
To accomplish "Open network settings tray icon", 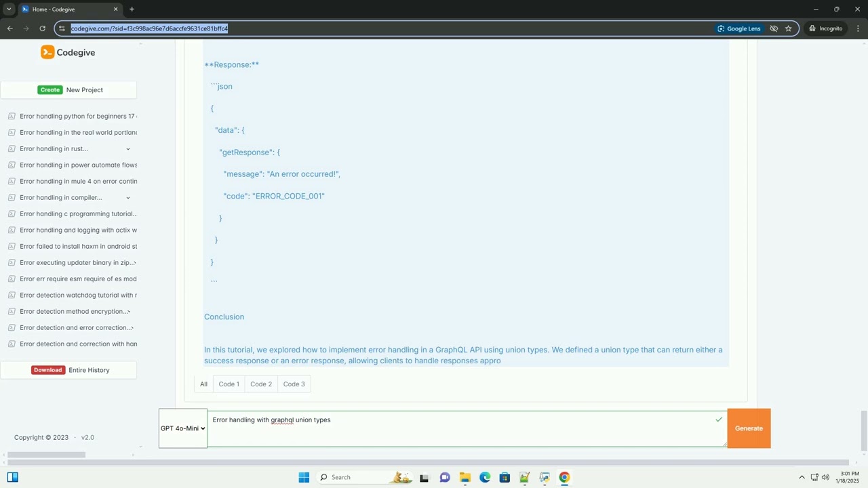I will (814, 477).
